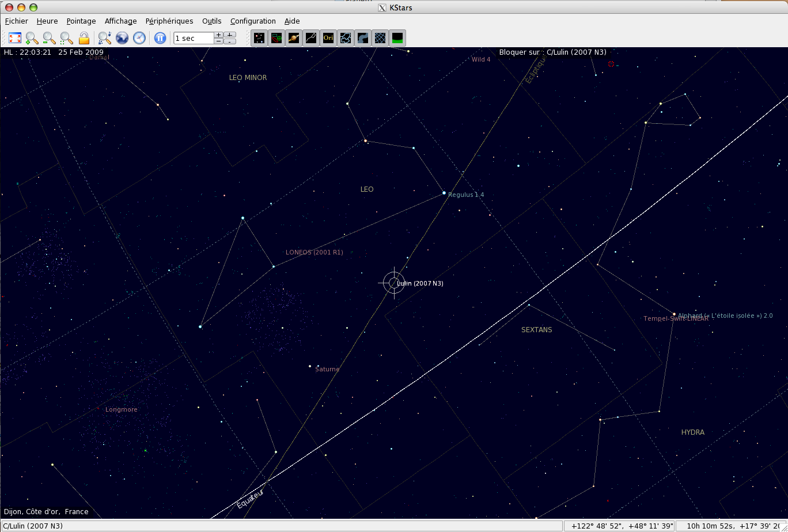Screen dimensions: 788x532
Task: Toggle constellation names 'Ori' button
Action: 328,38
